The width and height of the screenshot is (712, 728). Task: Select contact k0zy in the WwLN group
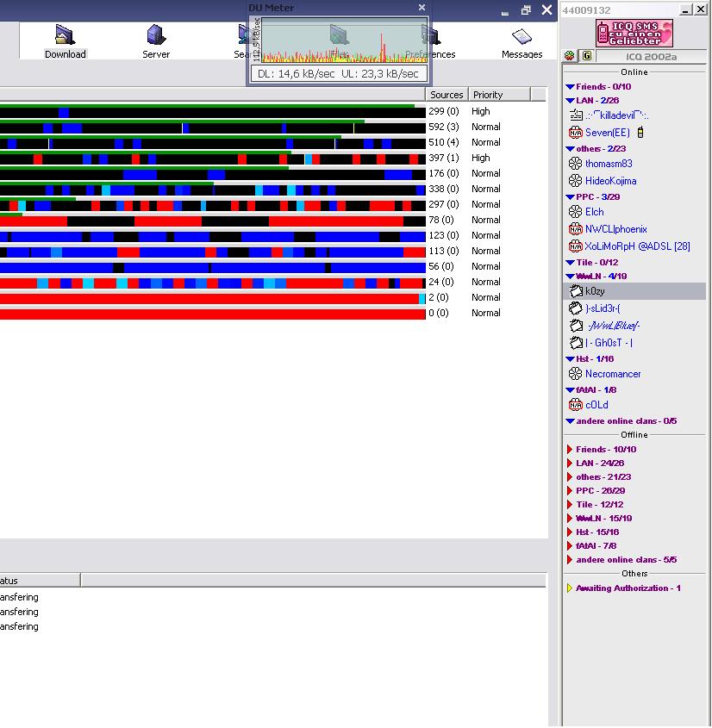(595, 292)
